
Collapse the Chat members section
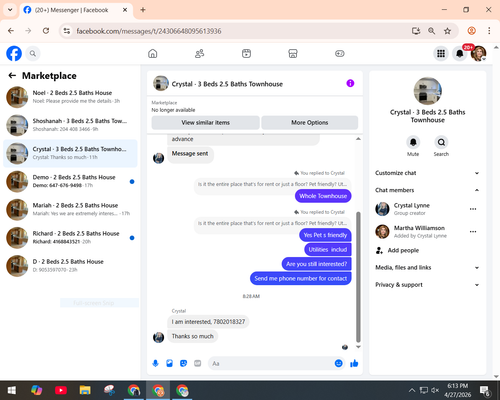427,190
